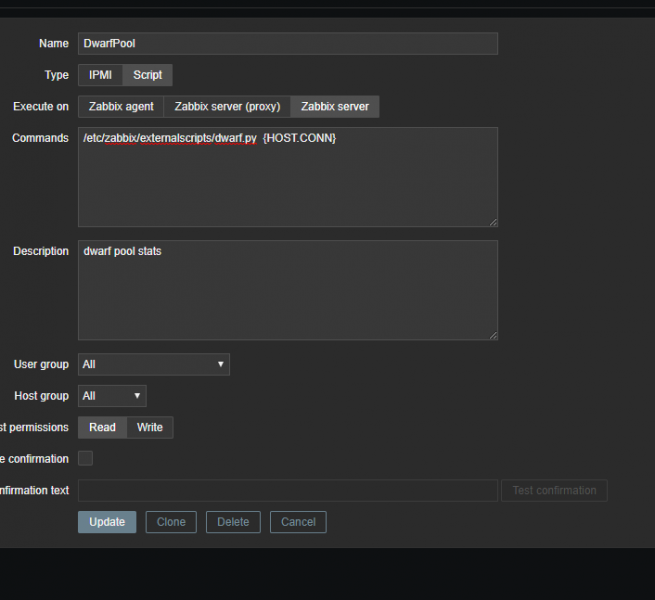
Task: Select the Script type option
Action: tap(147, 75)
